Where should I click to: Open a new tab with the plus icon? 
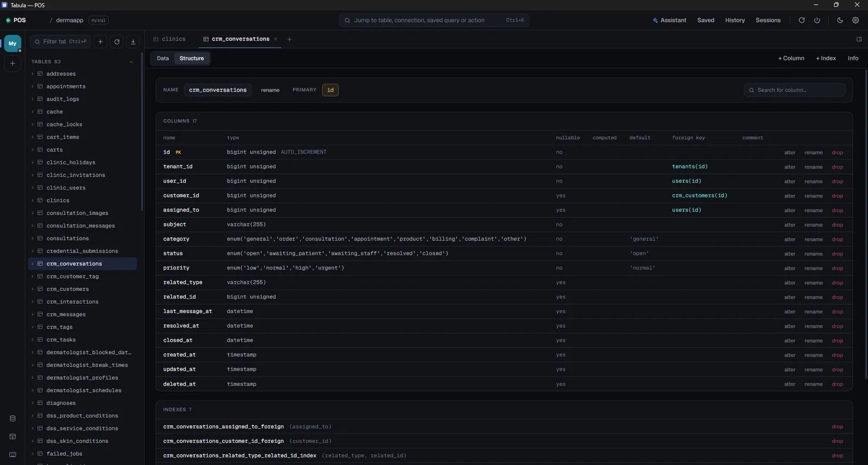(x=289, y=39)
